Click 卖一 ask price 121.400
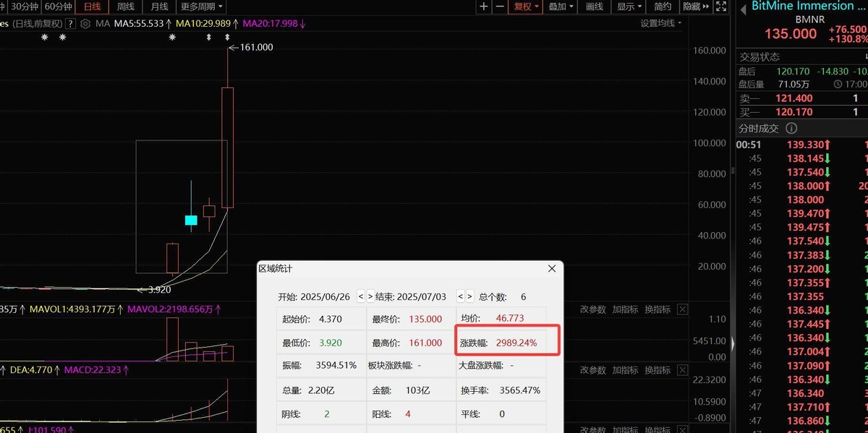The image size is (868, 433). pos(793,98)
